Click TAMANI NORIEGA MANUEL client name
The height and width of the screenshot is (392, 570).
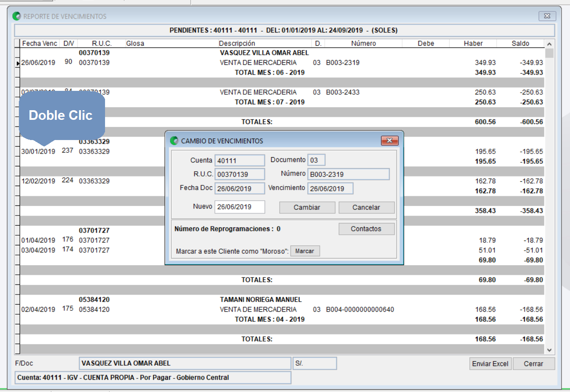click(x=261, y=299)
